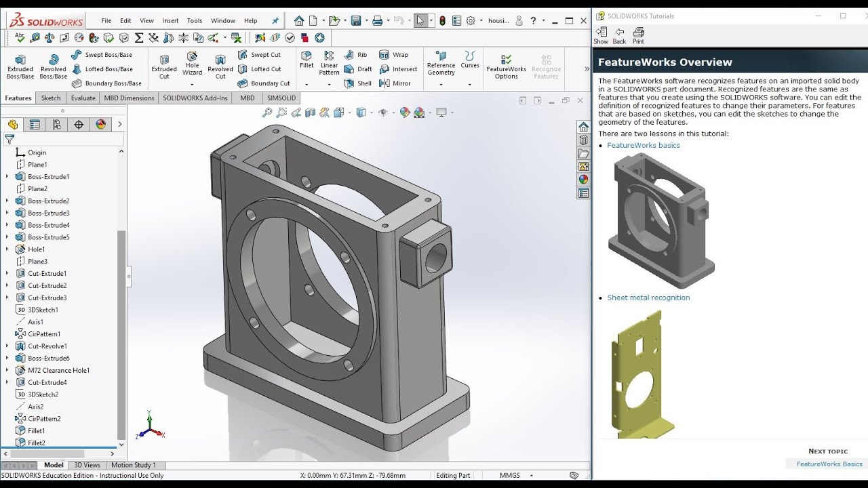
Task: Open the Options gear icon
Action: click(471, 21)
